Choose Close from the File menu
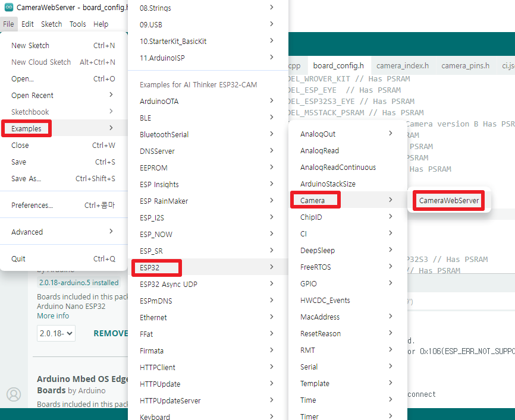This screenshot has height=420, width=515. (x=64, y=145)
